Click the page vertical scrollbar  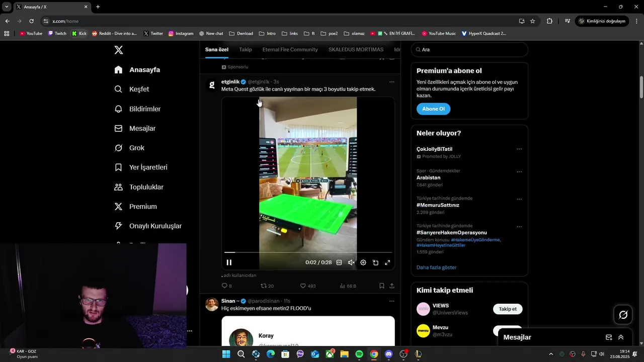point(641,88)
